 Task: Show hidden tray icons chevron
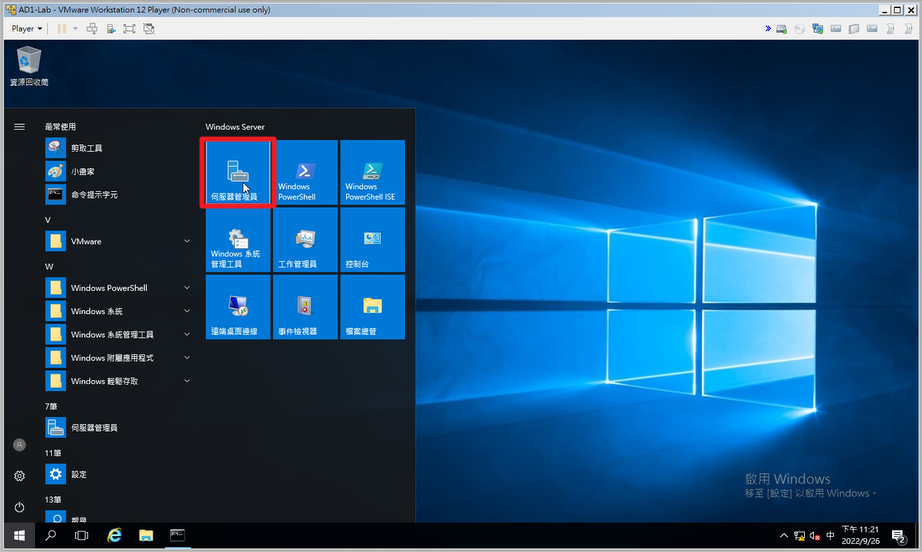click(784, 536)
